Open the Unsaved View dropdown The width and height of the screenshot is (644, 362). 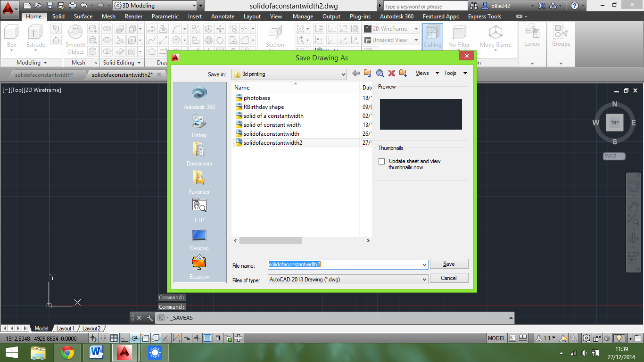[x=391, y=40]
